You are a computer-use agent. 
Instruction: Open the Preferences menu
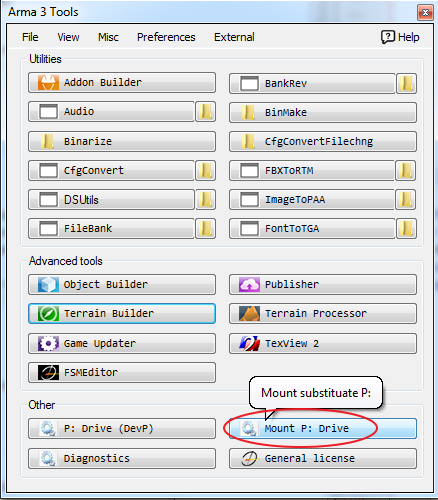coord(166,37)
